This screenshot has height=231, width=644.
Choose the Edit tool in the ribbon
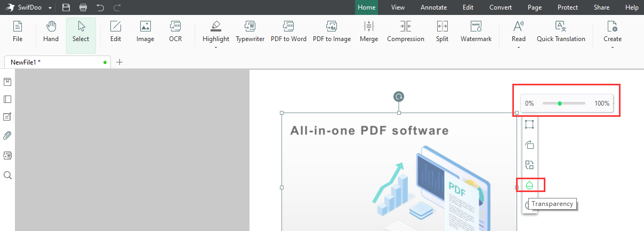point(116,32)
